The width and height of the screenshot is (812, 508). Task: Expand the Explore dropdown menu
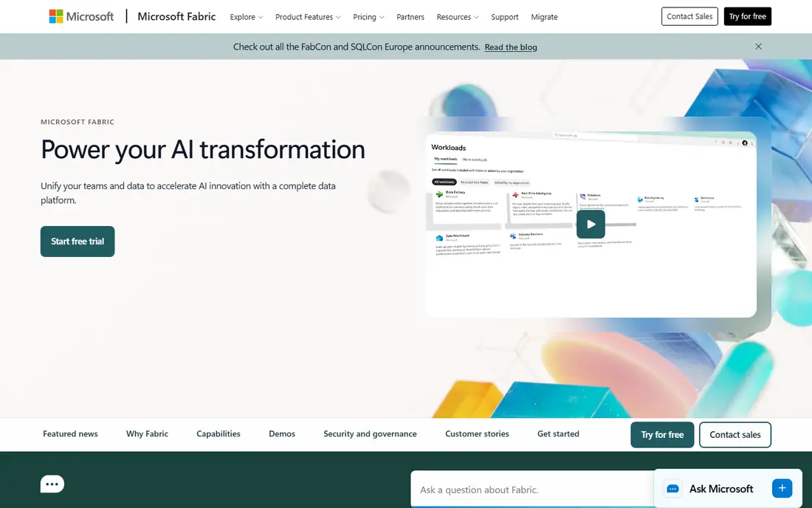[247, 17]
